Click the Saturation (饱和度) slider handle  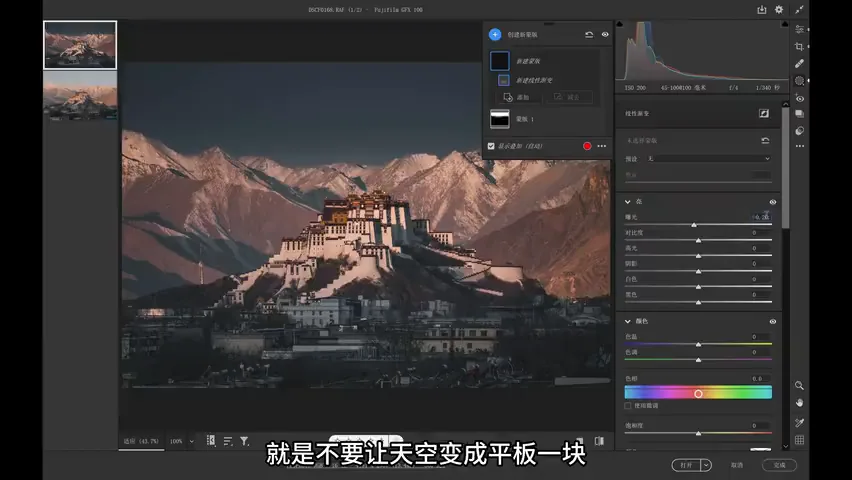[x=698, y=433]
